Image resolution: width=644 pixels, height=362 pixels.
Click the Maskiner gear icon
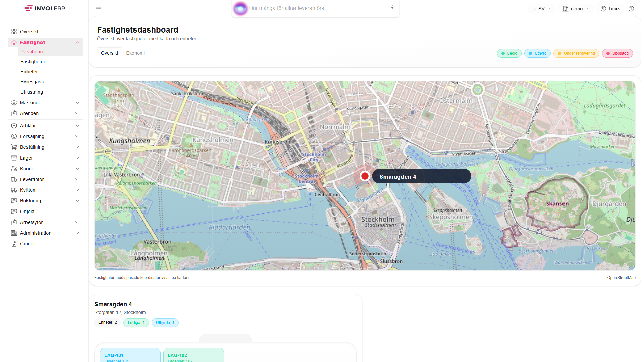coord(14,103)
